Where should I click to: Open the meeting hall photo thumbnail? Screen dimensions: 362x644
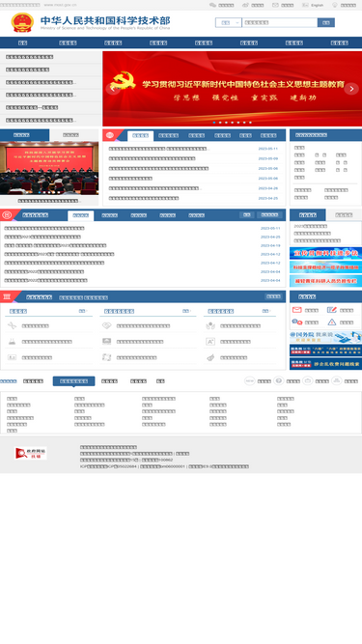tap(49, 168)
